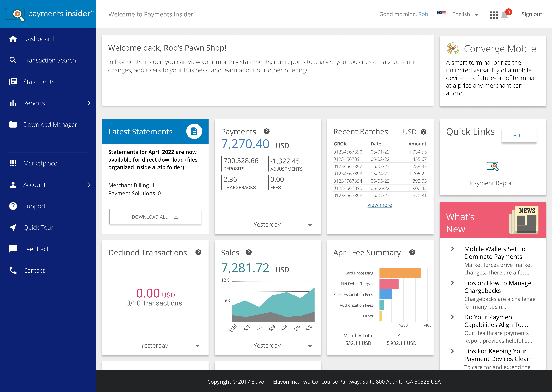Start the Quick Tour

pos(38,227)
